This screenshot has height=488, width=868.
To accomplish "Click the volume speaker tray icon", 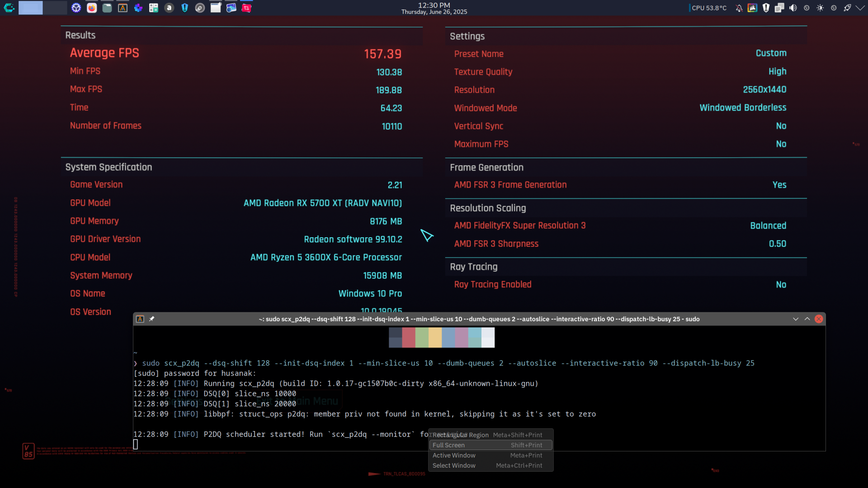I will pos(793,8).
